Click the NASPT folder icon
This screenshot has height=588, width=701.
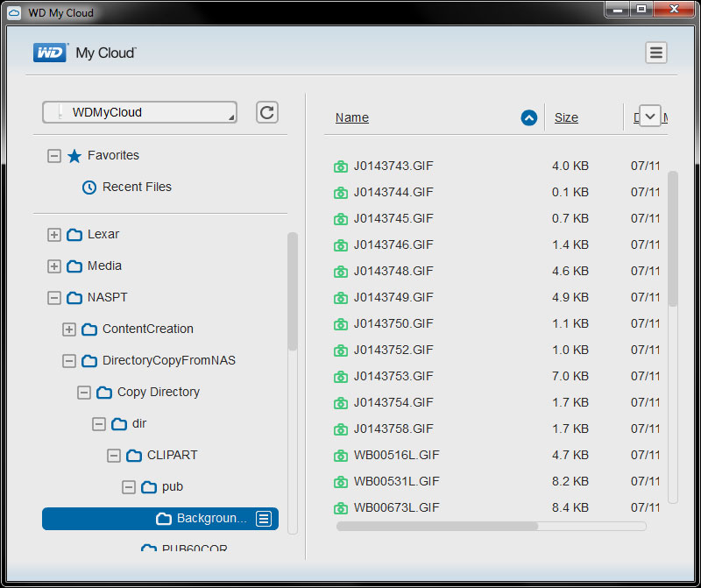[74, 298]
